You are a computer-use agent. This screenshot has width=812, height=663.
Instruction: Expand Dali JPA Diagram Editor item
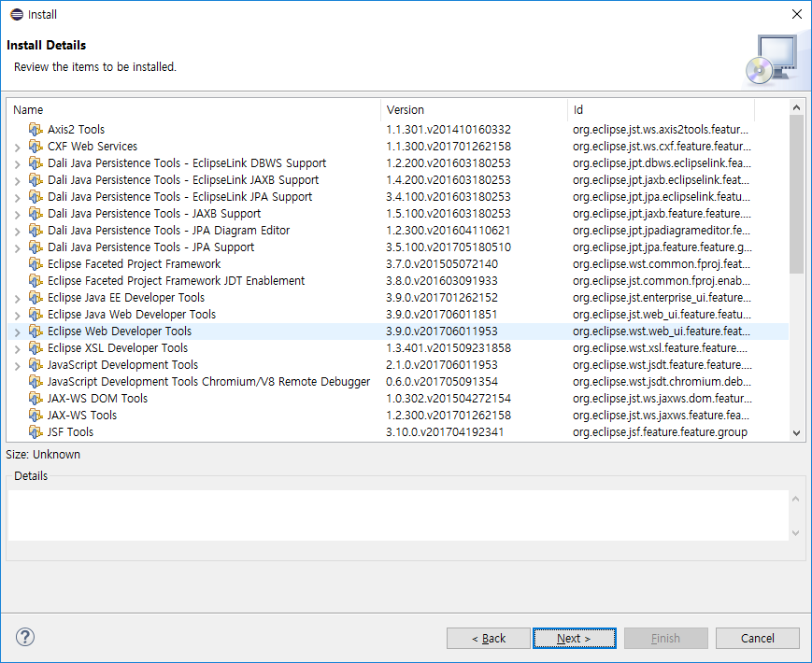tap(18, 232)
